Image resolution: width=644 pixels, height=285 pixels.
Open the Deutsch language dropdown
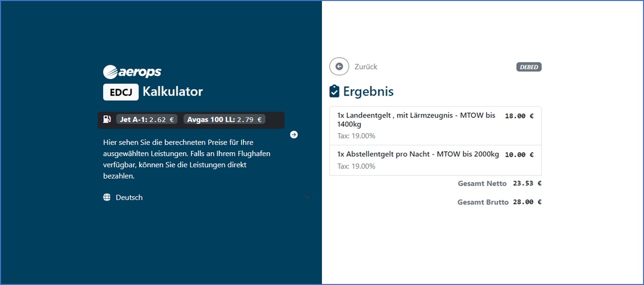(x=206, y=198)
